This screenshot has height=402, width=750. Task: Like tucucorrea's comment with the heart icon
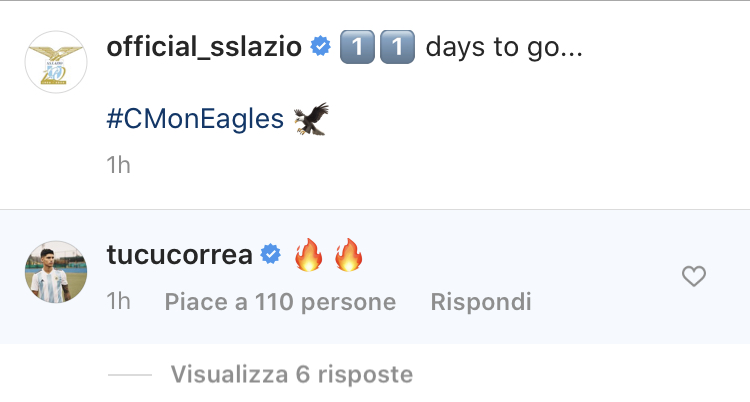694,276
